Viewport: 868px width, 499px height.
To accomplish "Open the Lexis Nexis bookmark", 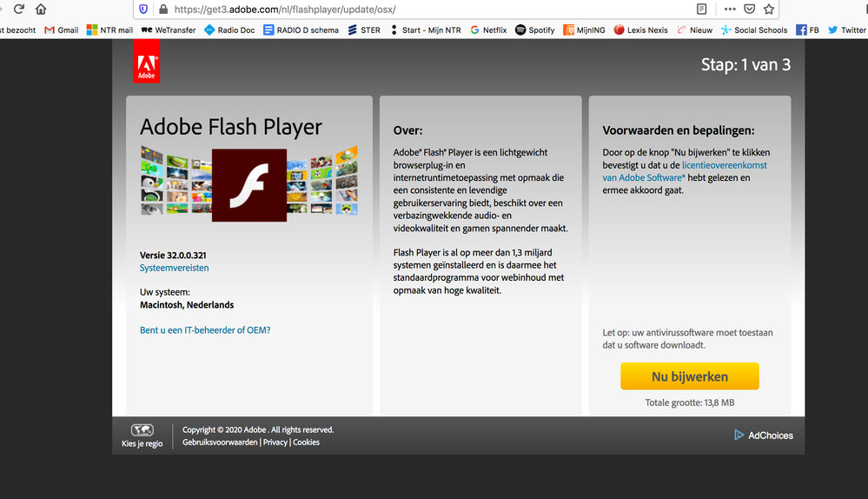I will [640, 30].
